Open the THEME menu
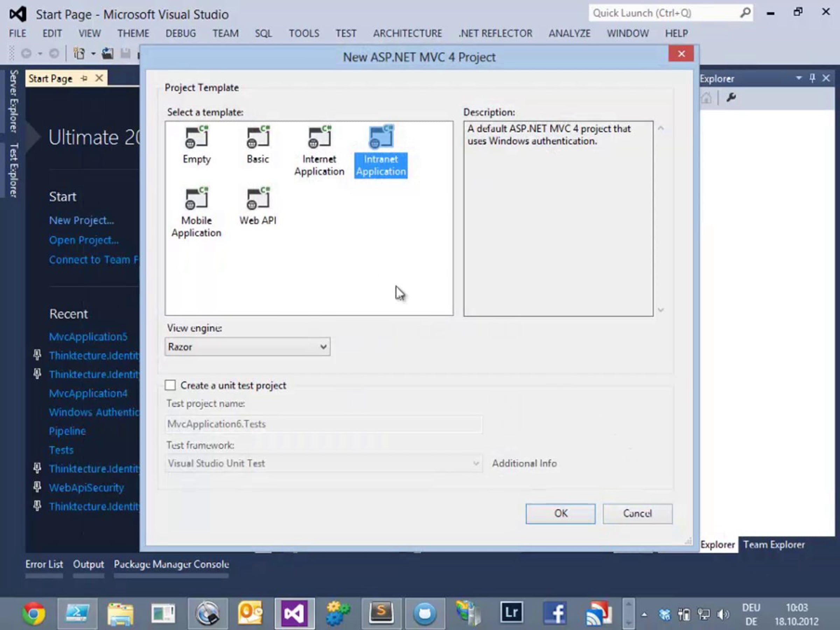Image resolution: width=840 pixels, height=630 pixels. [x=133, y=33]
